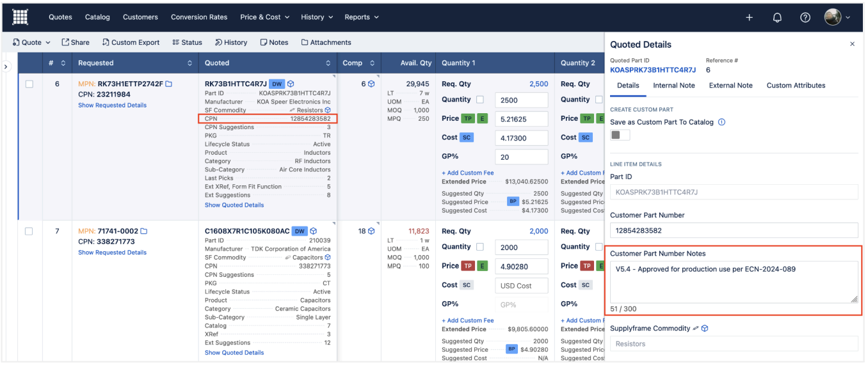Click the plus icon in top bar

coord(749,17)
